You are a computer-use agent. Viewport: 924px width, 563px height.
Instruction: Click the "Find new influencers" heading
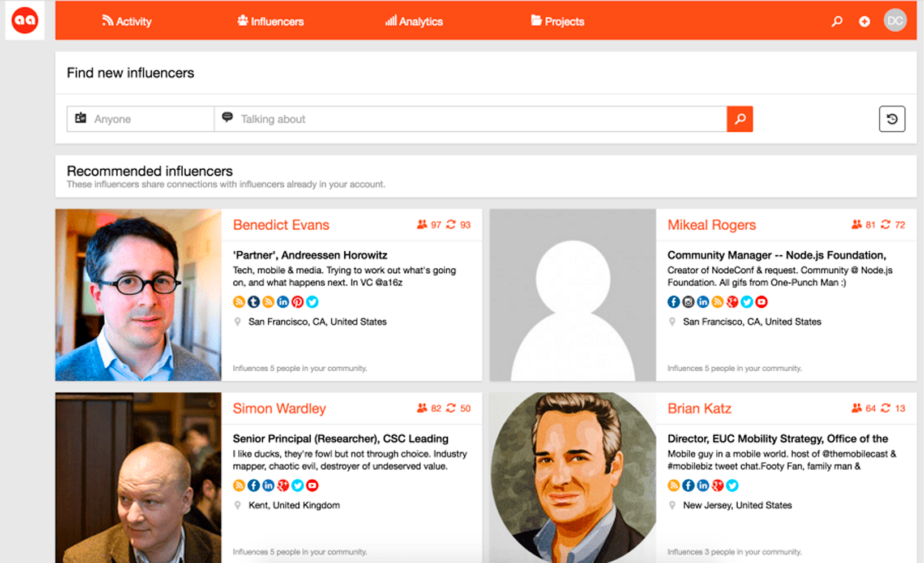(x=130, y=73)
